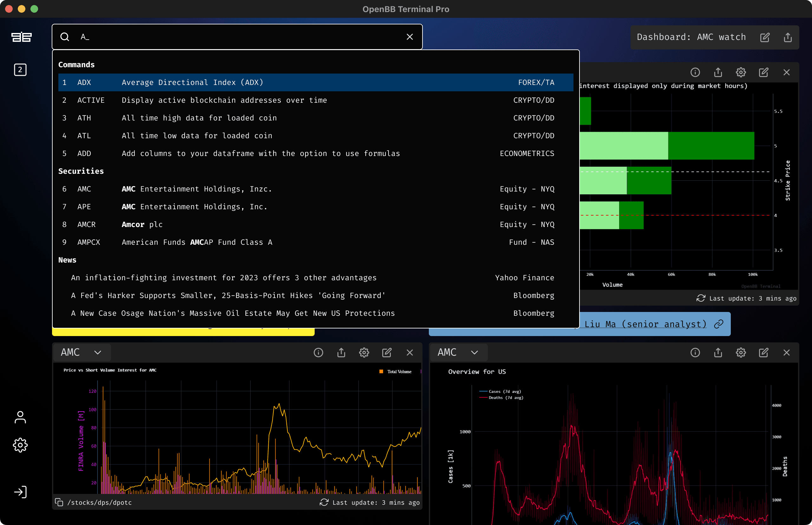The width and height of the screenshot is (812, 525).
Task: Select the ADD econometrics command
Action: (316, 153)
